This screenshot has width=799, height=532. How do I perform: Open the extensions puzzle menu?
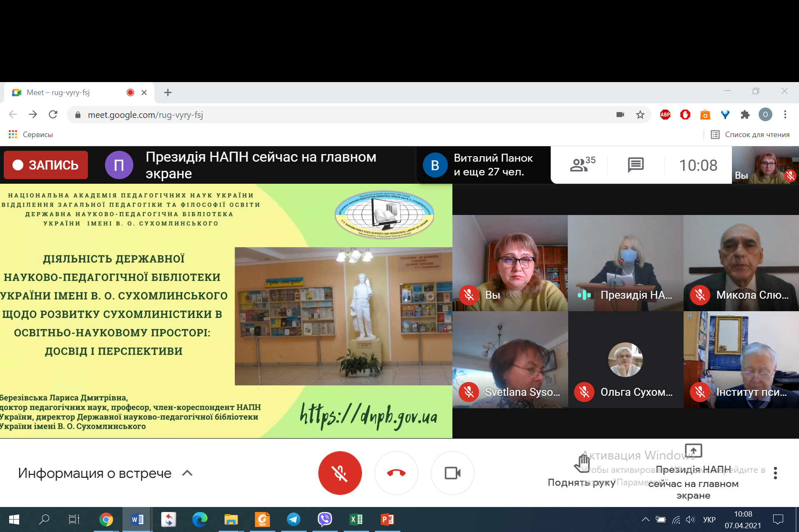(745, 115)
